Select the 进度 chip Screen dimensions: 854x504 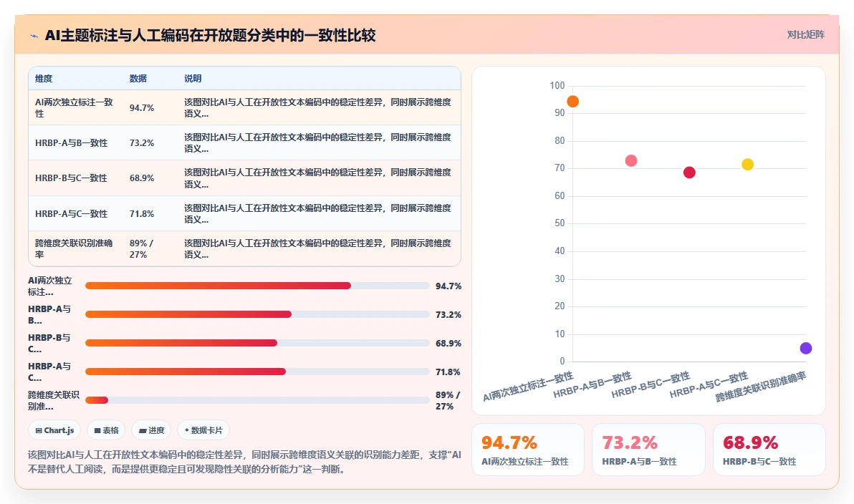coord(151,430)
